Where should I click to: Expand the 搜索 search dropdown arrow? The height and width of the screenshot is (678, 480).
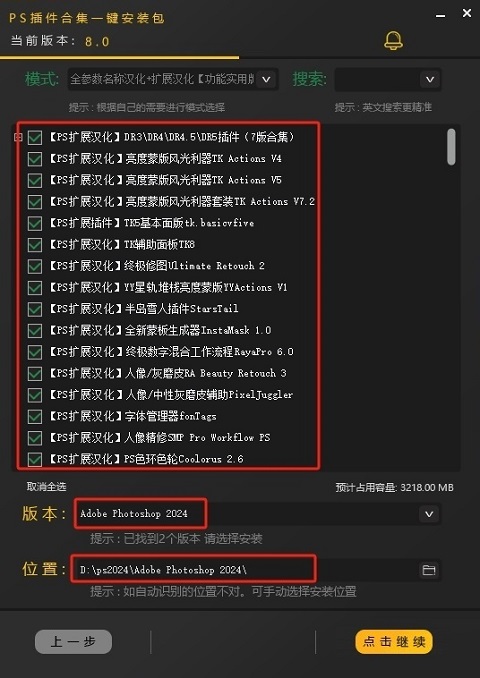429,80
